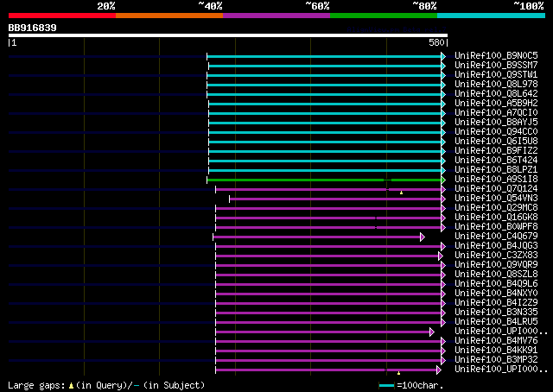Click the green arrowhead ending A9S1I8 alignment
553x392 pixels.
(x=443, y=180)
